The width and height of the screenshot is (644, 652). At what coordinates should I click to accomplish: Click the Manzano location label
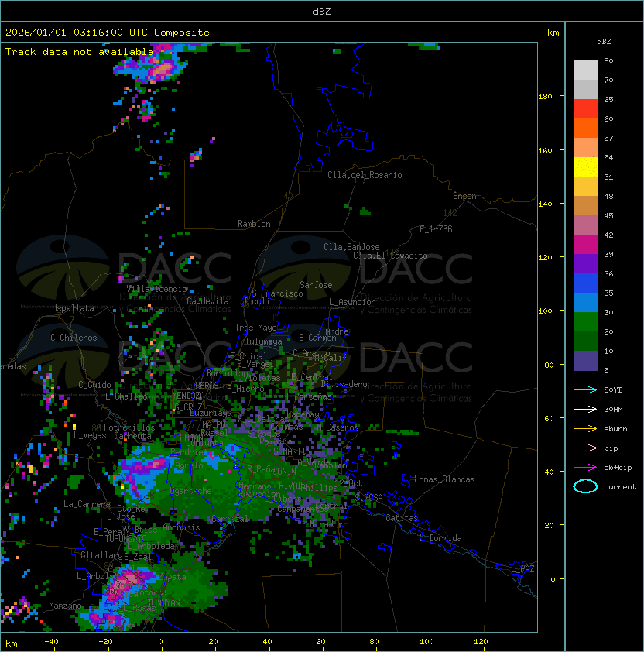(65, 606)
